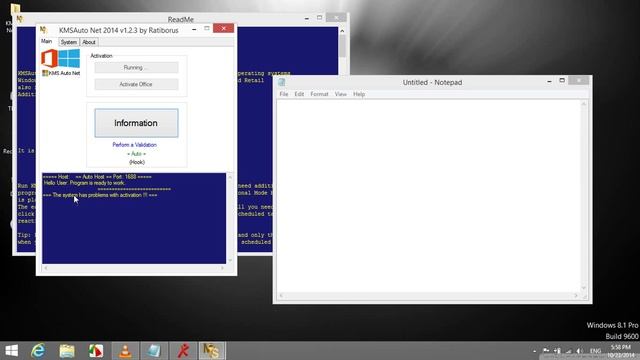Click the red figure taskbar icon
Viewport: 640px width, 360px height.
(x=183, y=351)
